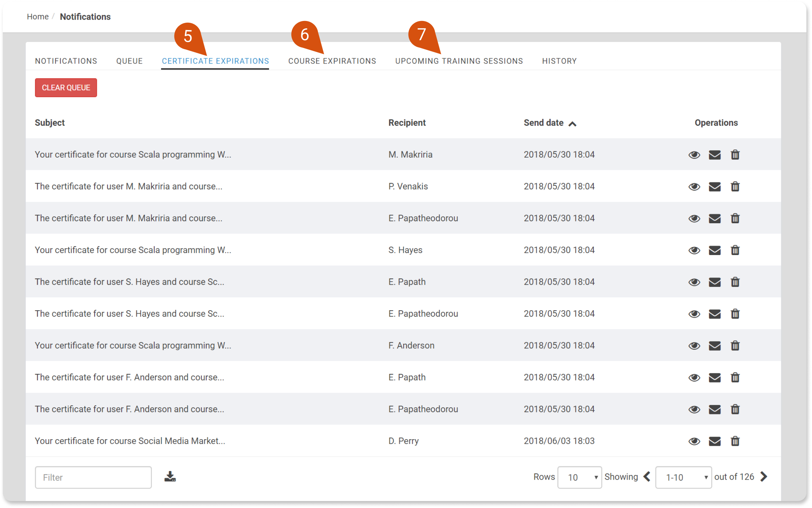Click the Subject column header

(x=50, y=123)
